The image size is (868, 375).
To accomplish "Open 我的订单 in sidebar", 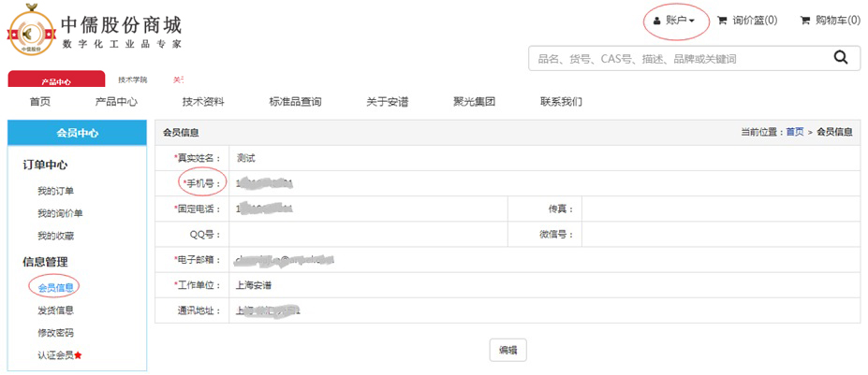I will 55,191.
